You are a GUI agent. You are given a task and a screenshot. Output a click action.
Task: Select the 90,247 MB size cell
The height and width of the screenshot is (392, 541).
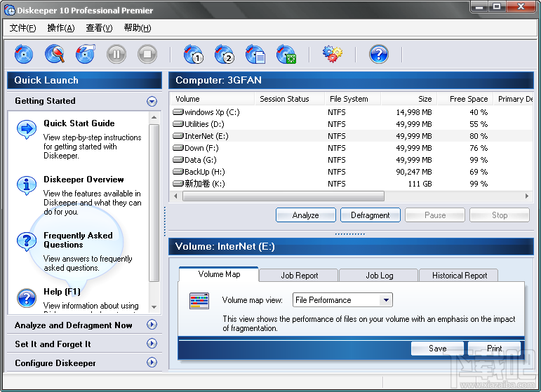414,172
